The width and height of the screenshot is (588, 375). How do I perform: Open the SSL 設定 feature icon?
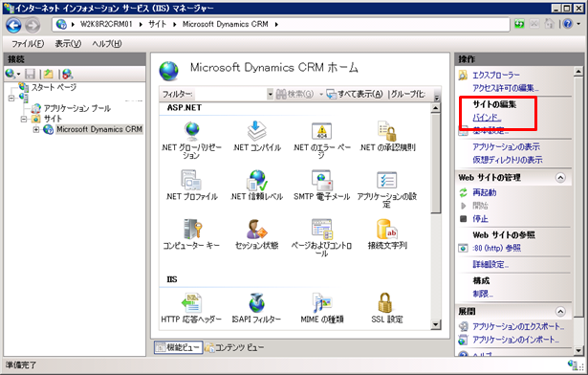386,309
